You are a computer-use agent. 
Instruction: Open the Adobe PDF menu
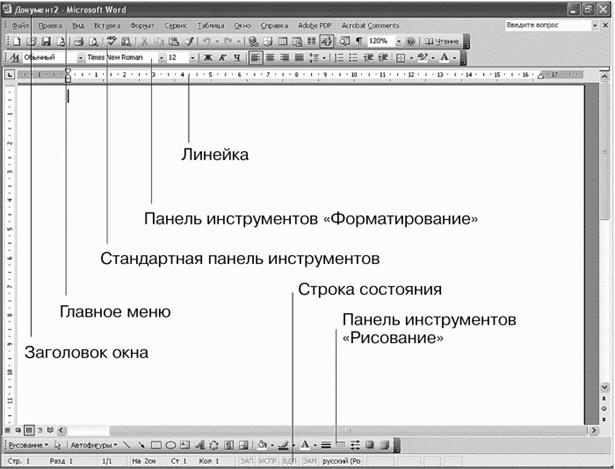[315, 26]
